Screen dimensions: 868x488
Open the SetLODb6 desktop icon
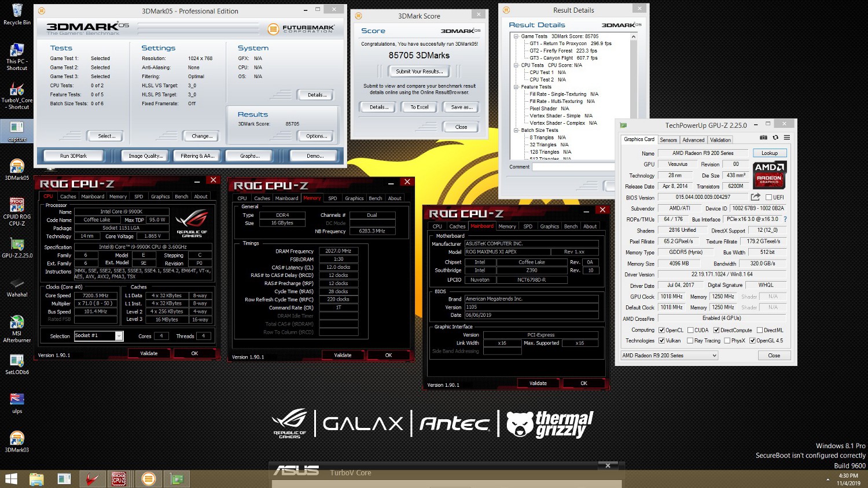[x=17, y=364]
